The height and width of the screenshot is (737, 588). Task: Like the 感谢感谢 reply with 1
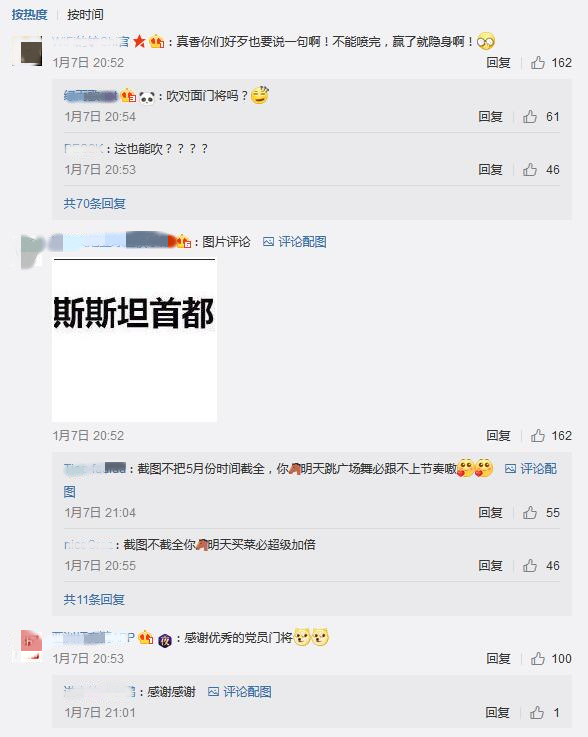point(537,713)
